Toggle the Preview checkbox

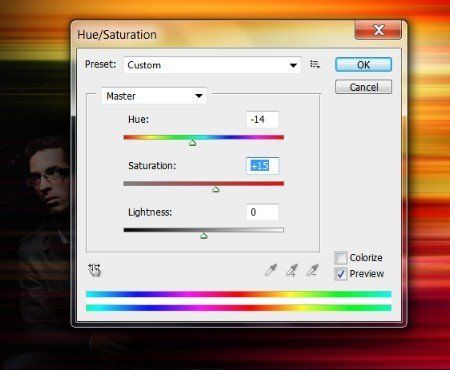(x=341, y=274)
